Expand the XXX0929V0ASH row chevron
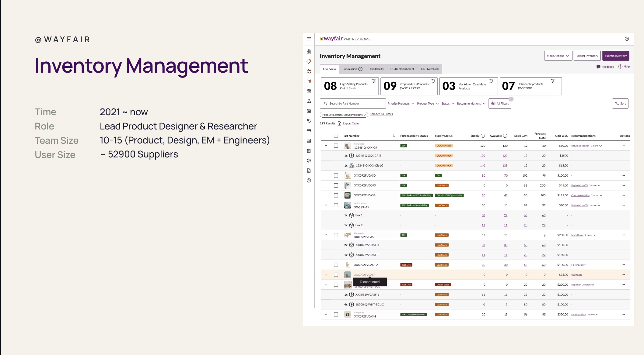This screenshot has height=355, width=644. click(326, 315)
